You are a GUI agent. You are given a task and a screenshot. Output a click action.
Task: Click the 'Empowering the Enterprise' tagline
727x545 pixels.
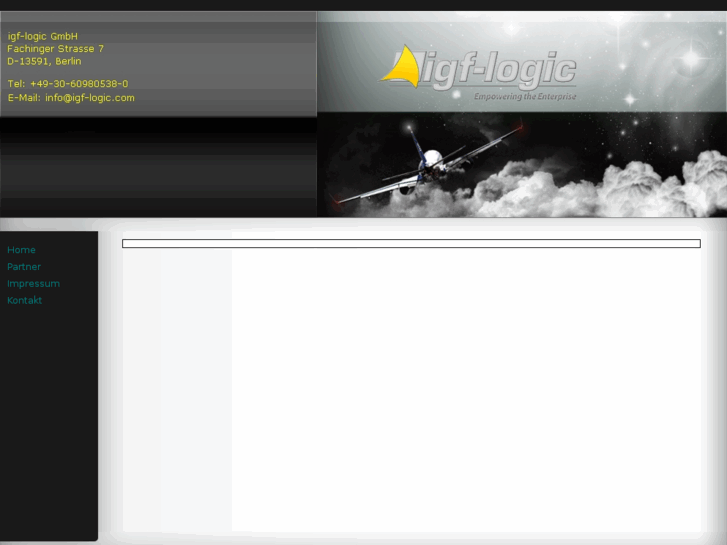pos(525,96)
